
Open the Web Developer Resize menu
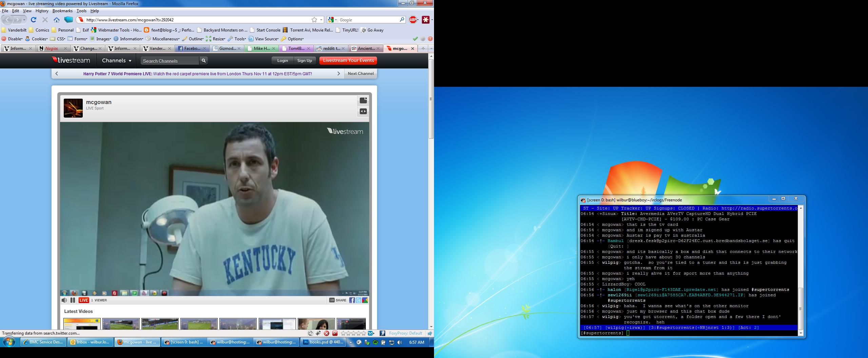215,39
